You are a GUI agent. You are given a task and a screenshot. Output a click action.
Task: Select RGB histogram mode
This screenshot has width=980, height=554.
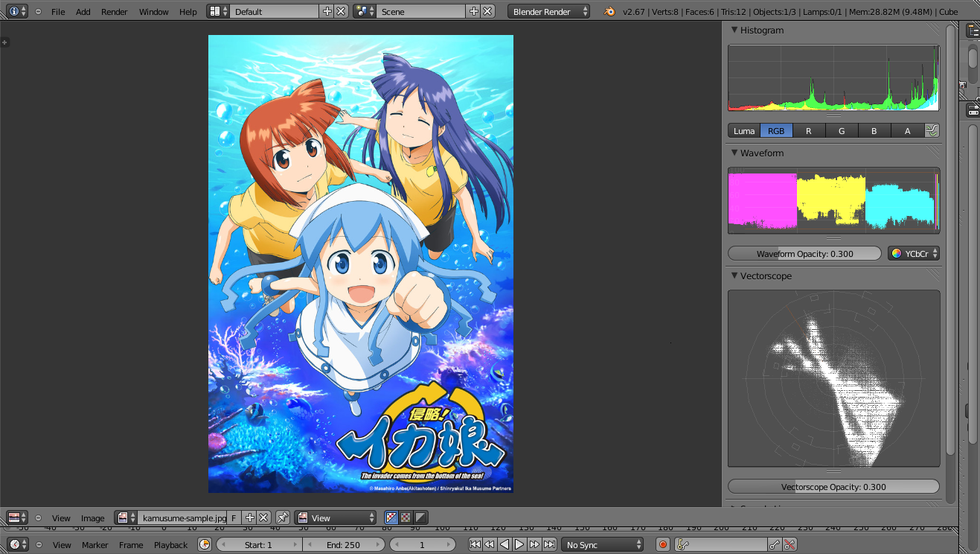776,130
